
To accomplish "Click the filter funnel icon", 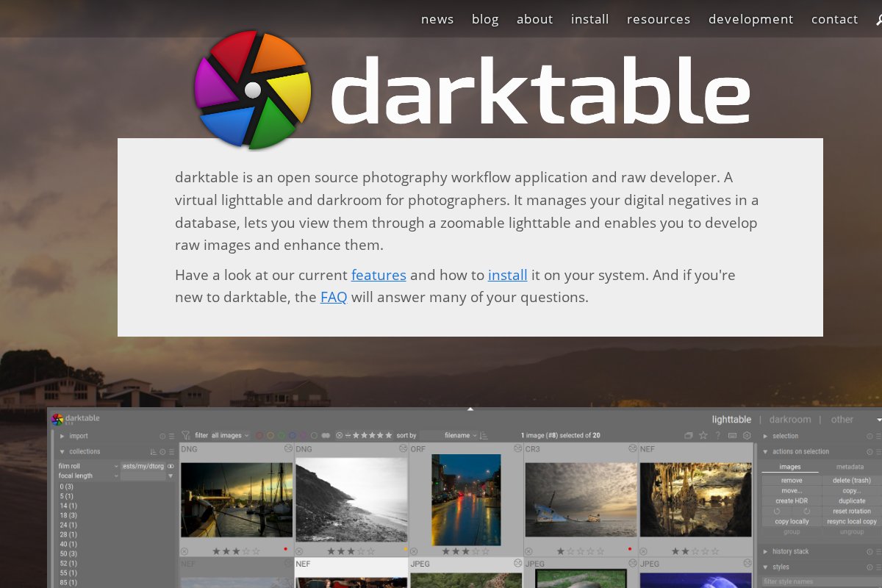I will pyautogui.click(x=186, y=435).
